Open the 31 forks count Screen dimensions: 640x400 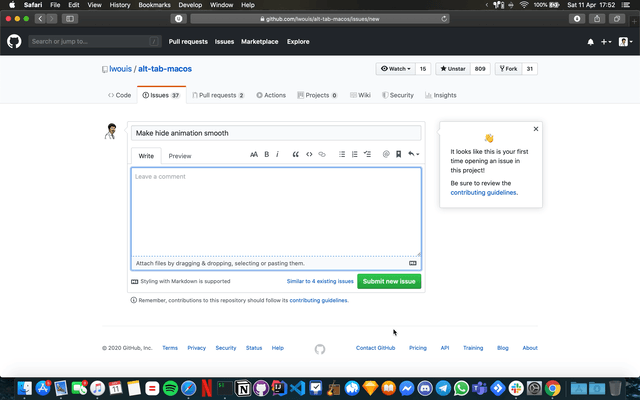530,69
